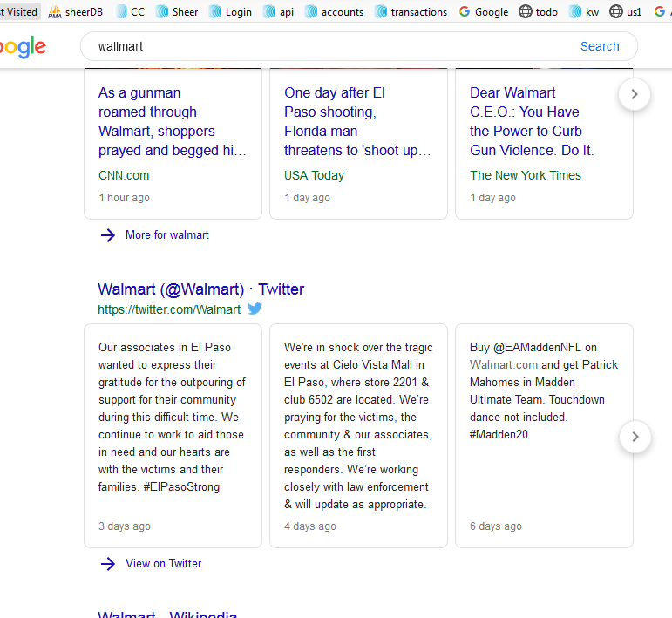Click the #Madden20 hashtag text

click(x=499, y=435)
